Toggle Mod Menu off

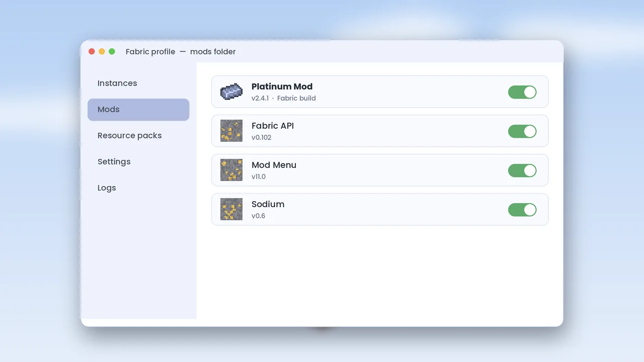(x=522, y=170)
